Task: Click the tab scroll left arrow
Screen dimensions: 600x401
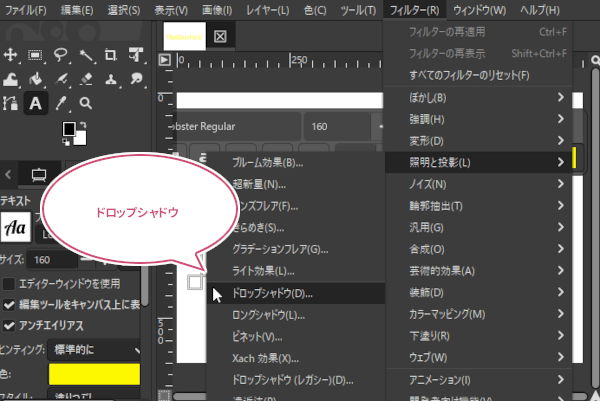Action: click(8, 174)
